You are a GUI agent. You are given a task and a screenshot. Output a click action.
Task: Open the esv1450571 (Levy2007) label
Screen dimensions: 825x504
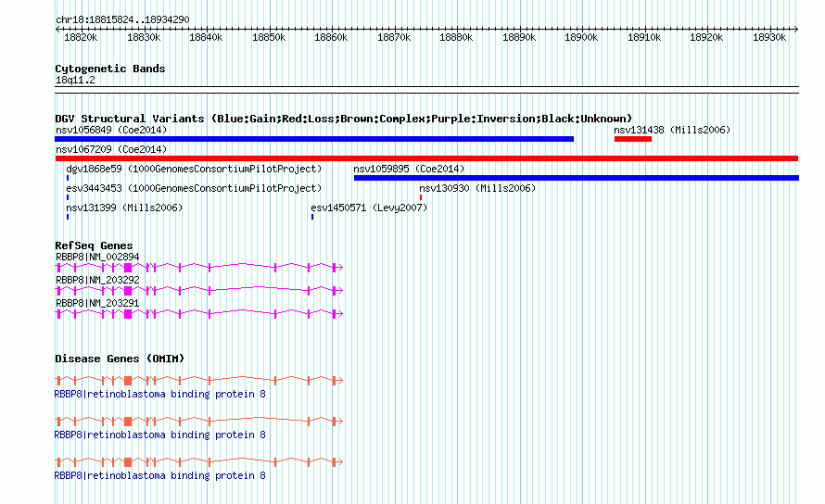pos(369,208)
